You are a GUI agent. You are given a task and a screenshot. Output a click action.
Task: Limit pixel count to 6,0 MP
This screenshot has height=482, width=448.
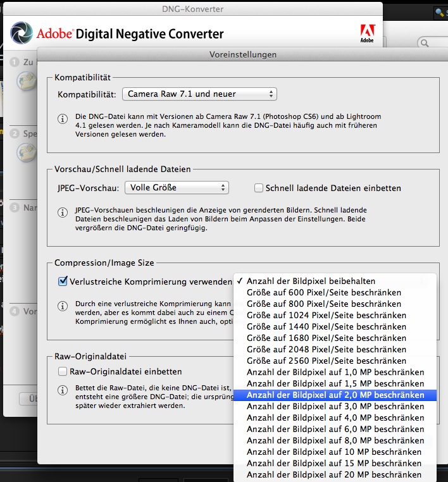(335, 429)
